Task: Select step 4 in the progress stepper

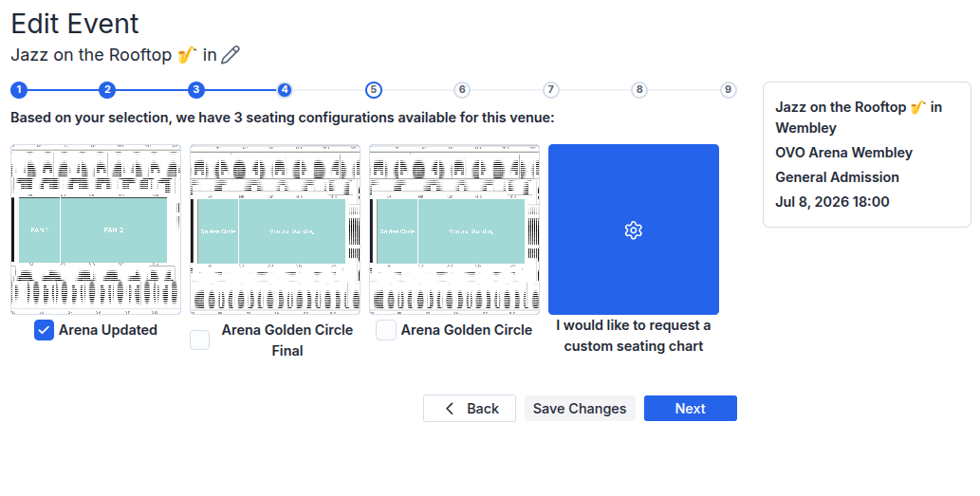Action: click(285, 90)
